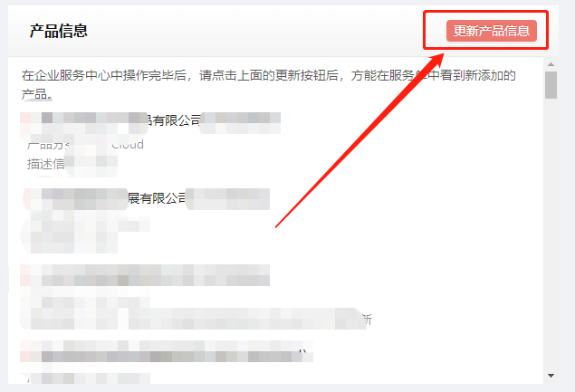Click the 描述信 line under first company

(x=72, y=164)
